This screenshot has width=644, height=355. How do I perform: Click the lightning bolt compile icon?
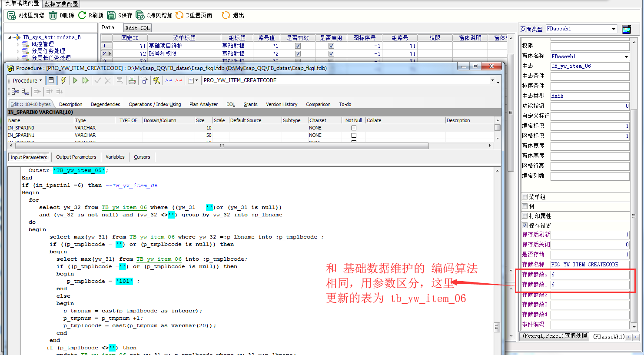click(63, 80)
